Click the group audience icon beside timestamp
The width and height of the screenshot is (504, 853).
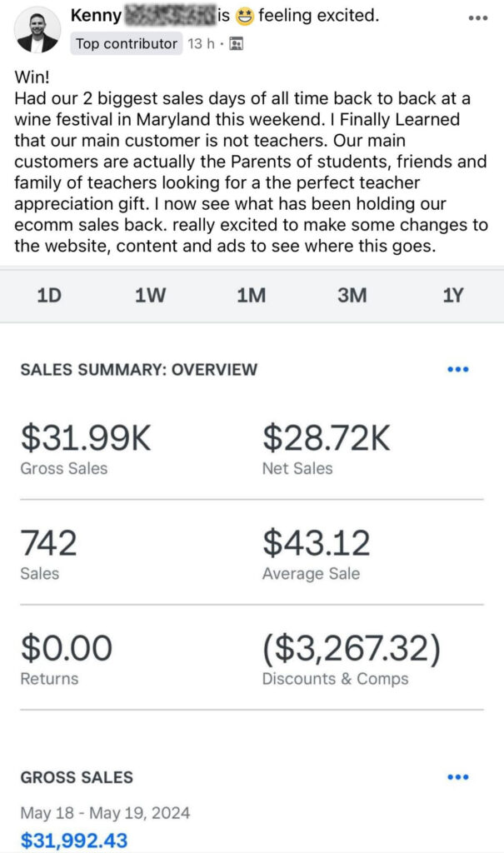click(x=236, y=44)
